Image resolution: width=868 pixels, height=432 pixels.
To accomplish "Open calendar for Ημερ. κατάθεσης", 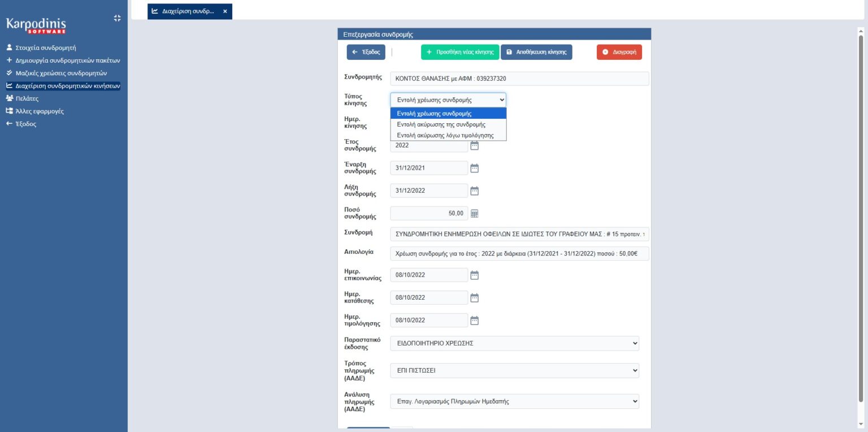I will [474, 298].
